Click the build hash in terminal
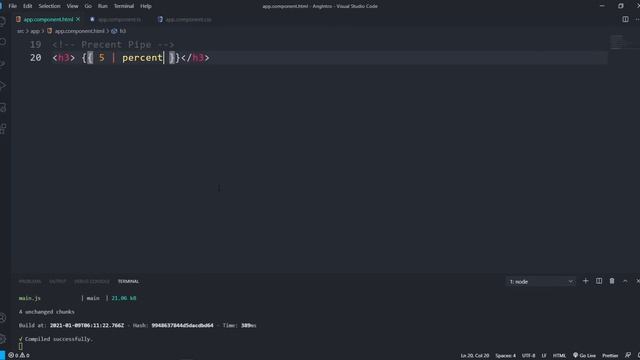Screen dimensions: 640x360 [182, 326]
